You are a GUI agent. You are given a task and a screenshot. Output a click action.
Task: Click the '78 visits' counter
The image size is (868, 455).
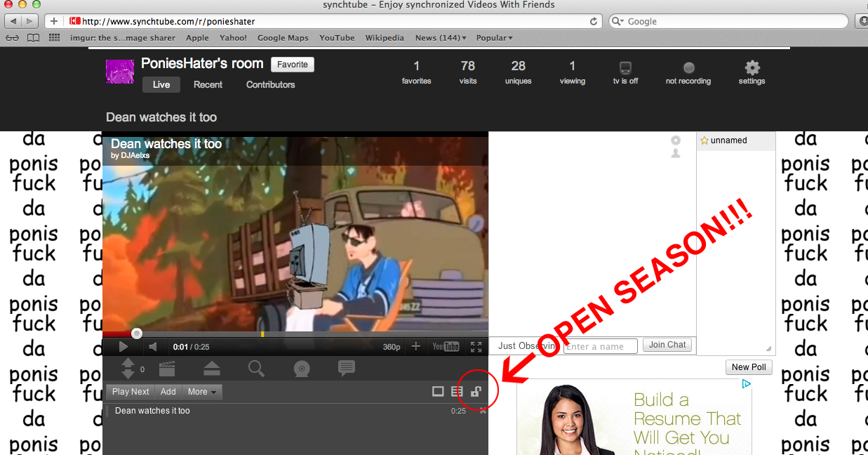click(x=468, y=72)
